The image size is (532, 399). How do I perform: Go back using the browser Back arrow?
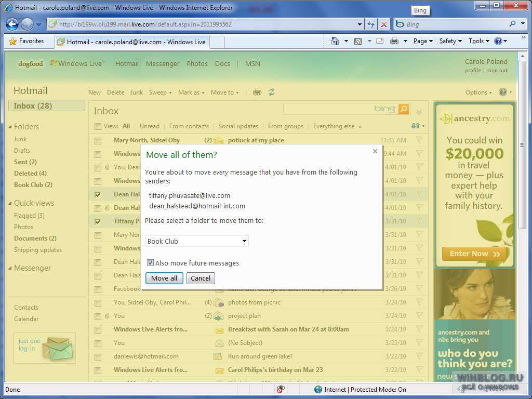coord(12,24)
